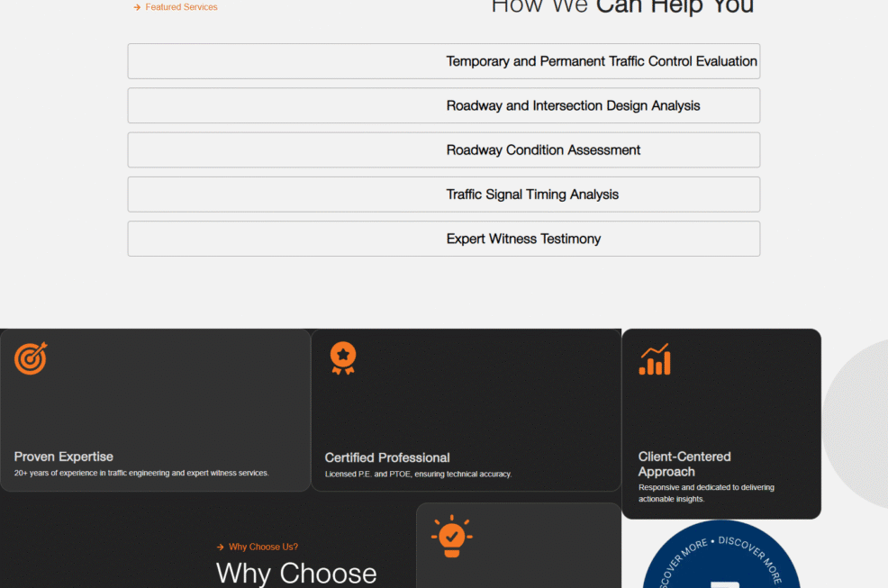Click the Certified Professional card title
This screenshot has width=888, height=588.
tap(387, 457)
